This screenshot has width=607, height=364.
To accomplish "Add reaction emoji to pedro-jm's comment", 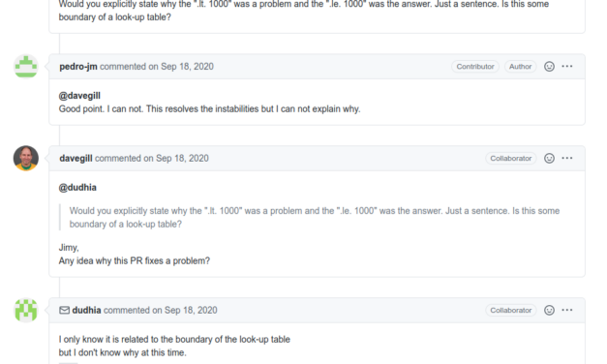I will click(x=549, y=67).
